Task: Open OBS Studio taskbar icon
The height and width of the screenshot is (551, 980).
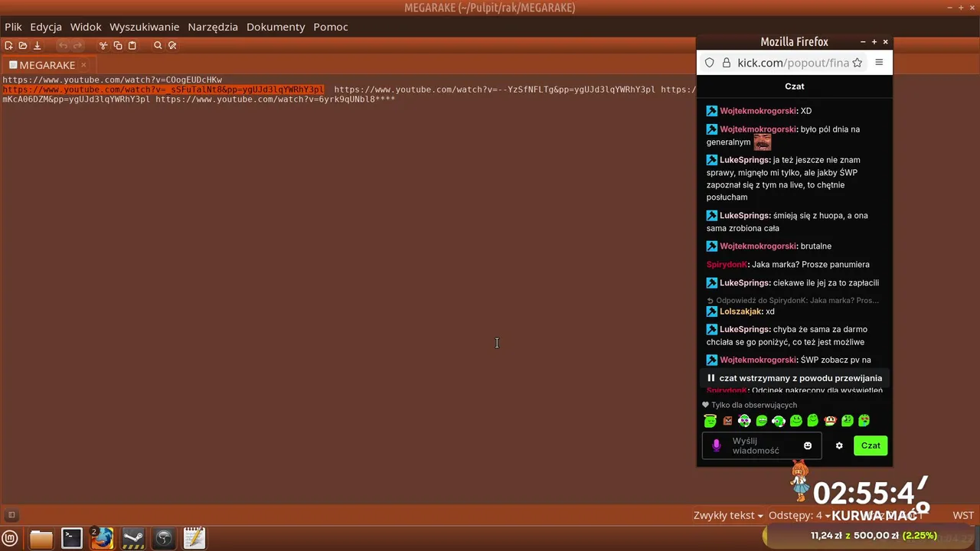Action: 164,539
